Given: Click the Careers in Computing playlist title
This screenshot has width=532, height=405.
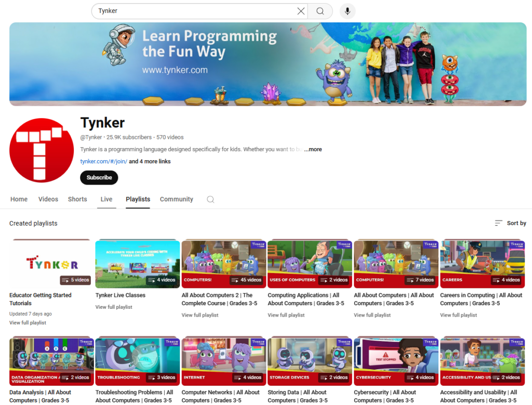Looking at the screenshot, I should 481,299.
